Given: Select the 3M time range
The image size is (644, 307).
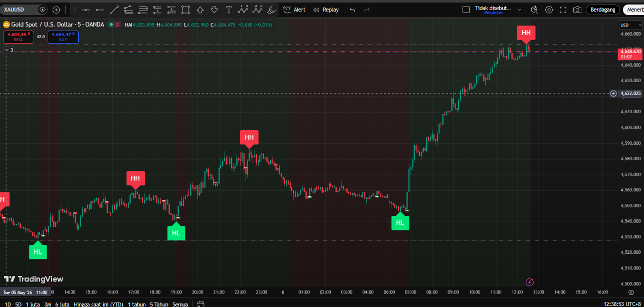Looking at the screenshot, I should coord(48,304).
